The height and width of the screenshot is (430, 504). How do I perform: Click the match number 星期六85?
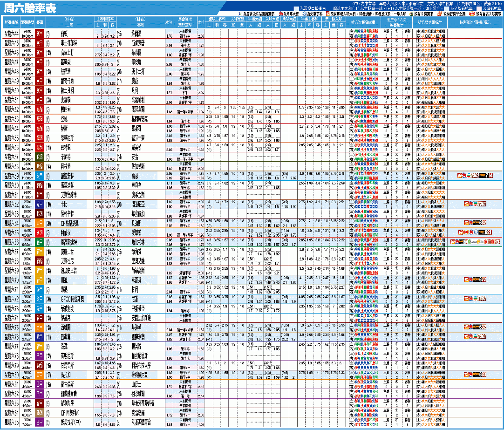(x=12, y=422)
